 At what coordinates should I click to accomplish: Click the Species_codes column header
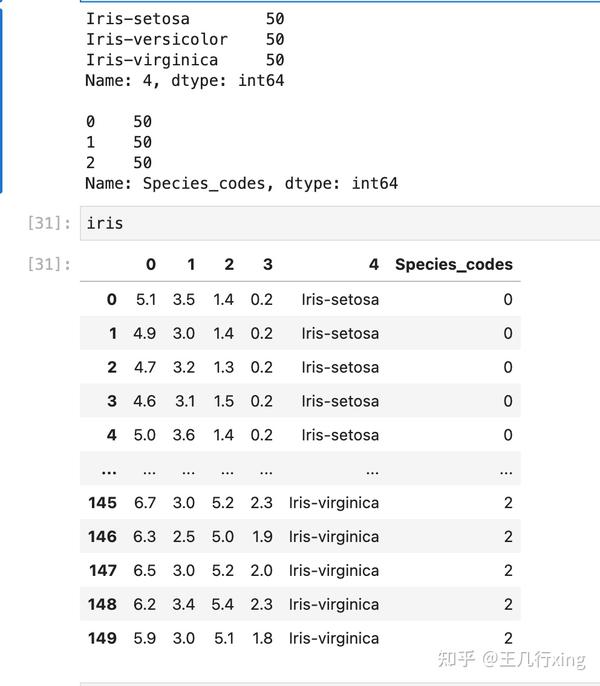coord(453,265)
